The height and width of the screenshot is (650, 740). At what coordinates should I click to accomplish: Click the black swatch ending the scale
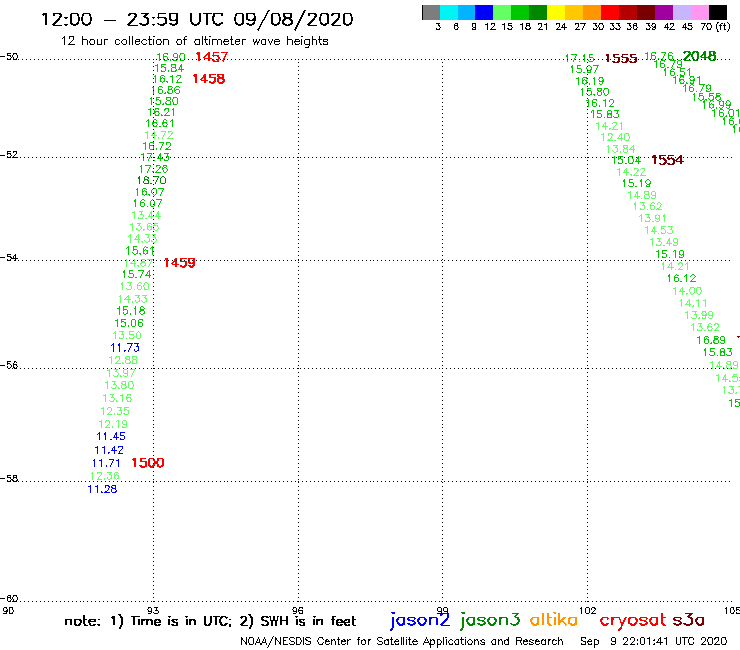[x=718, y=12]
